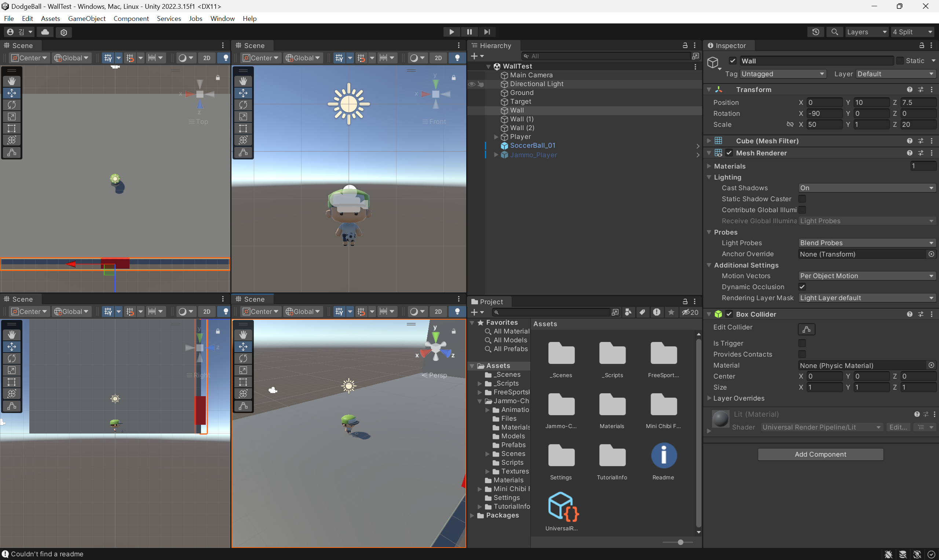Expand the Materials section in Mesh Renderer

[709, 166]
